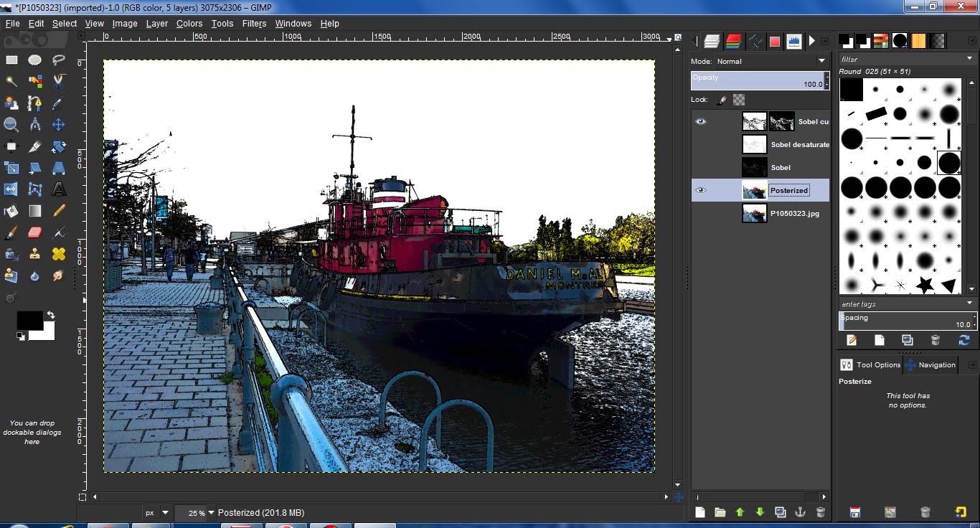Viewport: 980px width, 528px height.
Task: Select the P1050323.jpg layer
Action: coord(793,213)
